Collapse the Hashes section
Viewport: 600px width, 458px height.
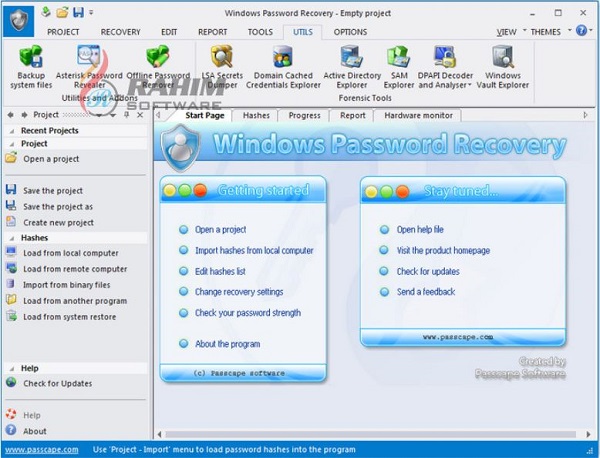pos(12,238)
